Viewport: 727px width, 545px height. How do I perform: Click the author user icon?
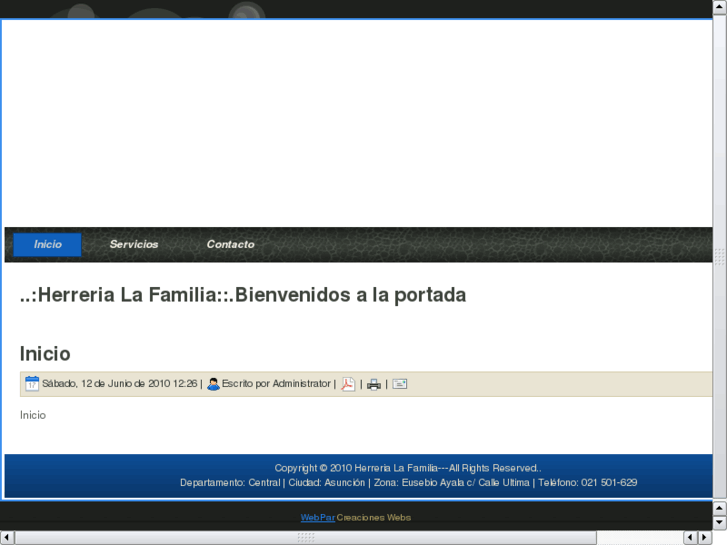[213, 384]
